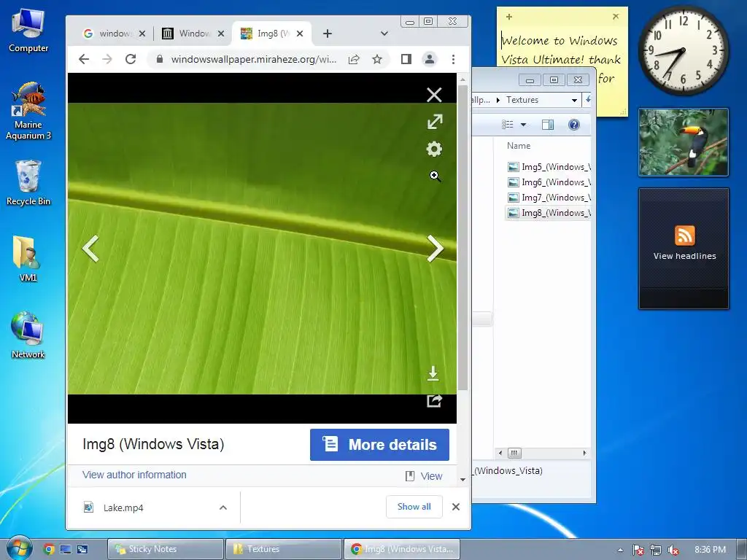This screenshot has height=560, width=747.
Task: Click Chrome forward arrow
Action: [x=107, y=59]
